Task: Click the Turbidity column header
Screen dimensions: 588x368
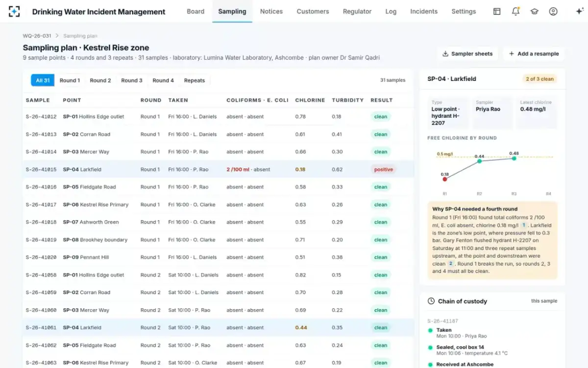Action: point(347,100)
